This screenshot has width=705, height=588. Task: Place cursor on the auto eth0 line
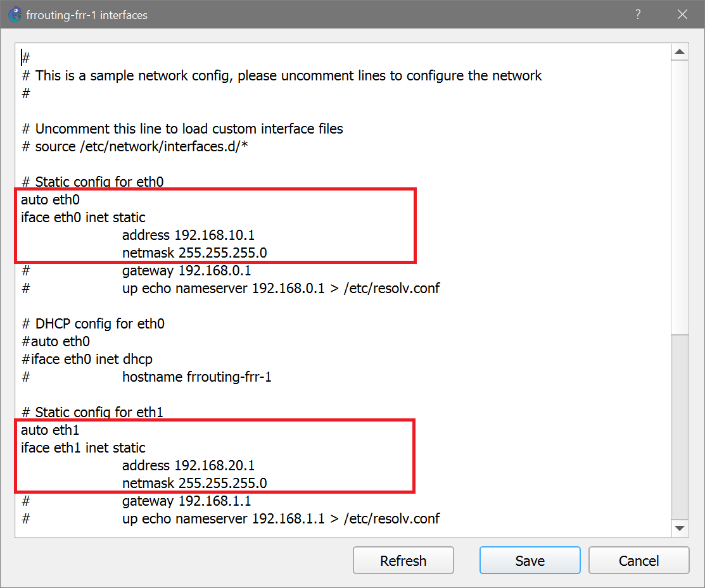click(x=50, y=199)
